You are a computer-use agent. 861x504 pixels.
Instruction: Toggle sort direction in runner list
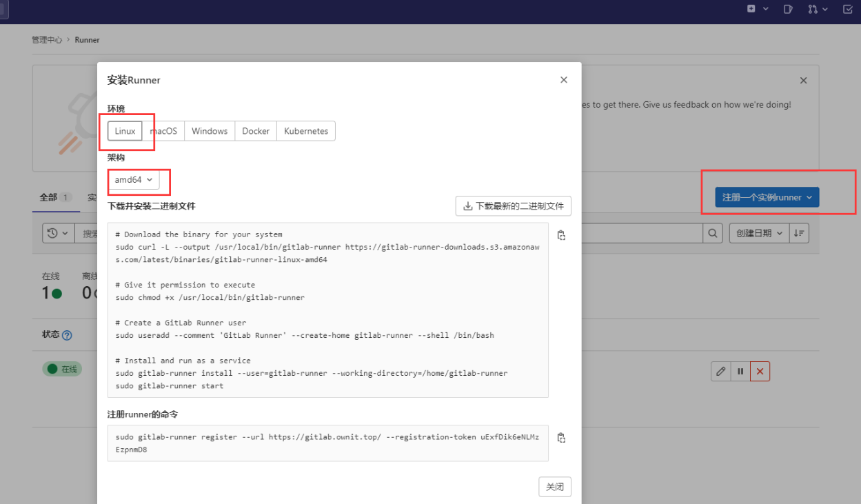click(x=799, y=233)
